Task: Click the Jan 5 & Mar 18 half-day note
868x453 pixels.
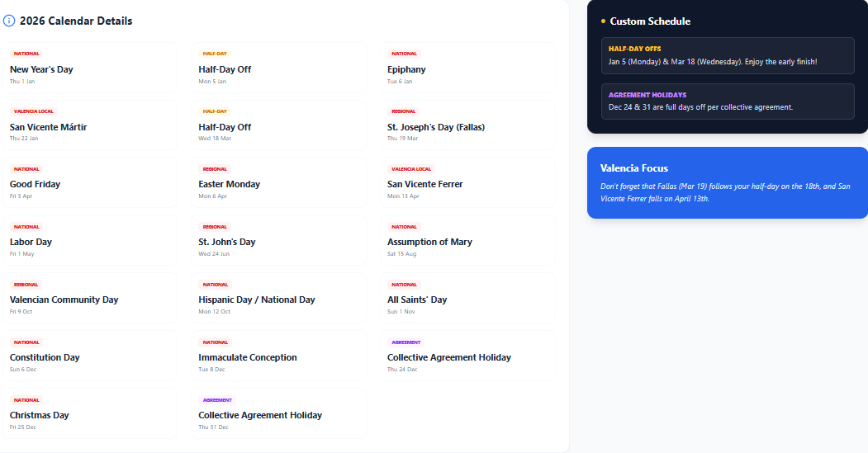Action: [713, 62]
